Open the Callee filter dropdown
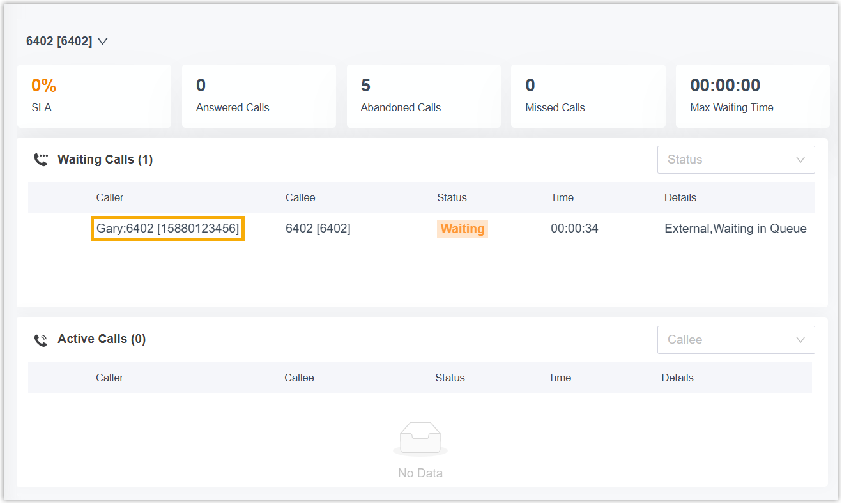This screenshot has height=504, width=842. pyautogui.click(x=735, y=340)
